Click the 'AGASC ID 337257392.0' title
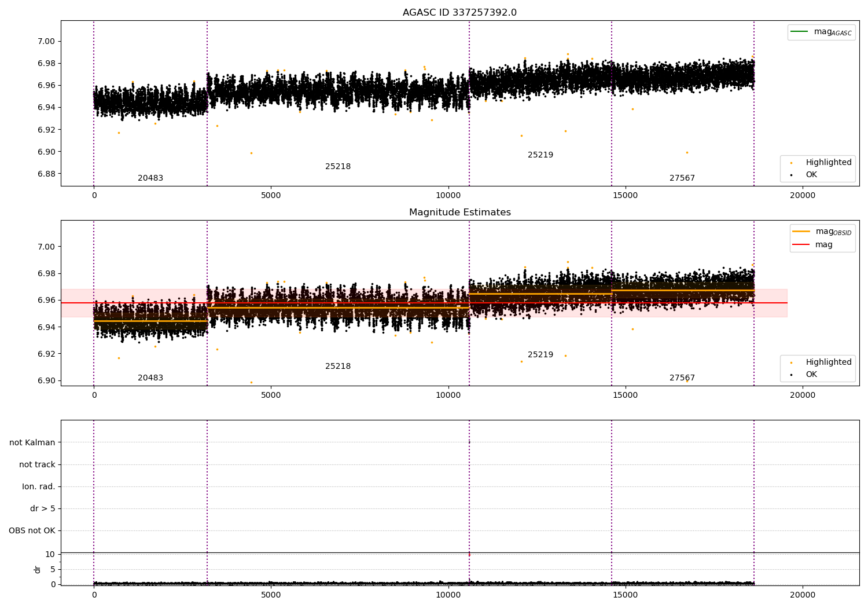Viewport: 868px width, 608px height. tap(459, 13)
